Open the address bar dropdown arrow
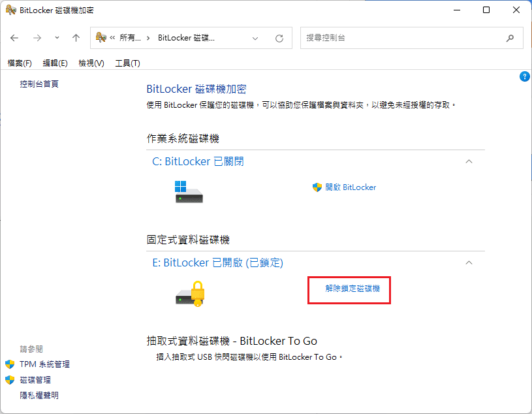This screenshot has height=414, width=532. click(x=255, y=38)
